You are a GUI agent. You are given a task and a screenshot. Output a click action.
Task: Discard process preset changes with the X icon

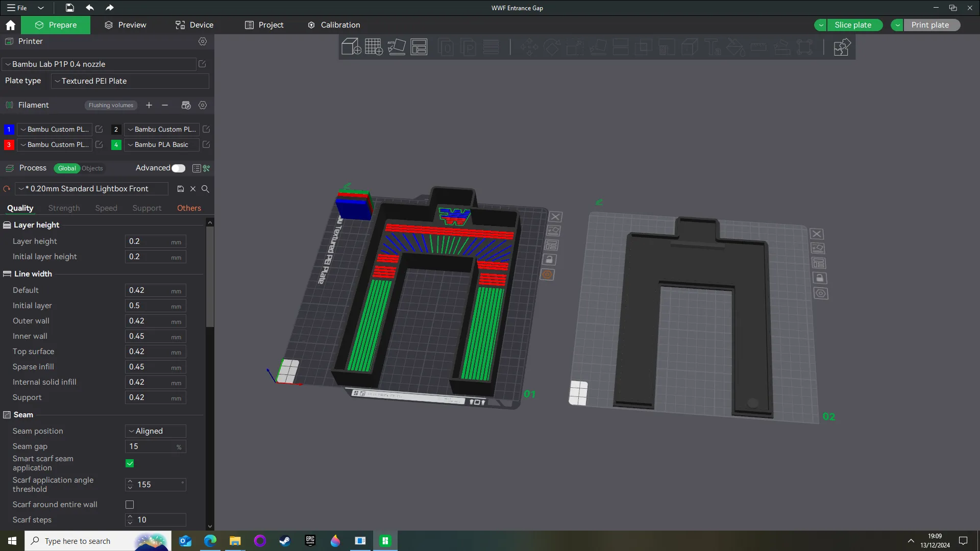coord(193,189)
